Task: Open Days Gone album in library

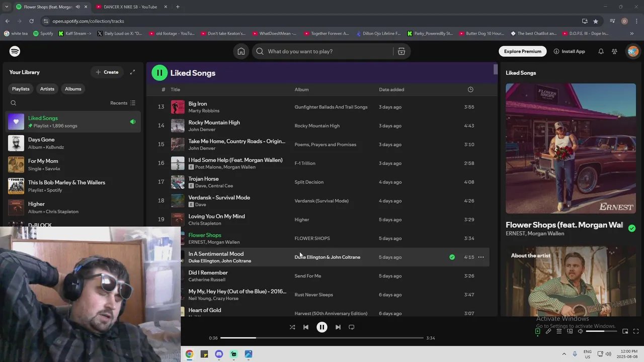Action: point(74,143)
